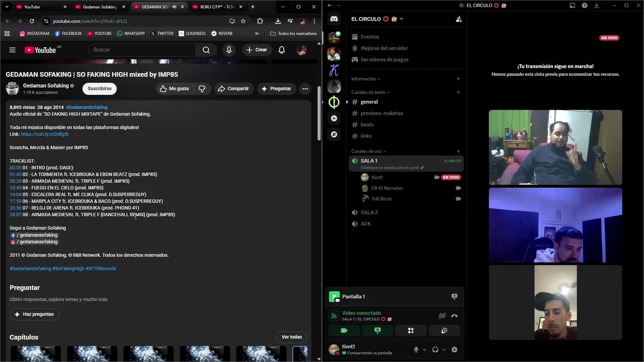Viewport: 644px width, 362px height.
Task: Collapse Información category
Action: pos(366,79)
